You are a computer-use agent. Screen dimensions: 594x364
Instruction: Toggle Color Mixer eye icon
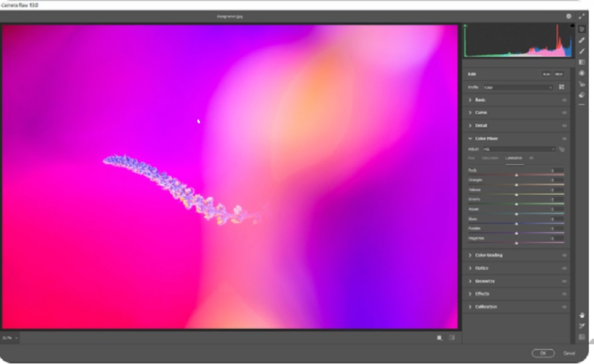[x=564, y=139]
